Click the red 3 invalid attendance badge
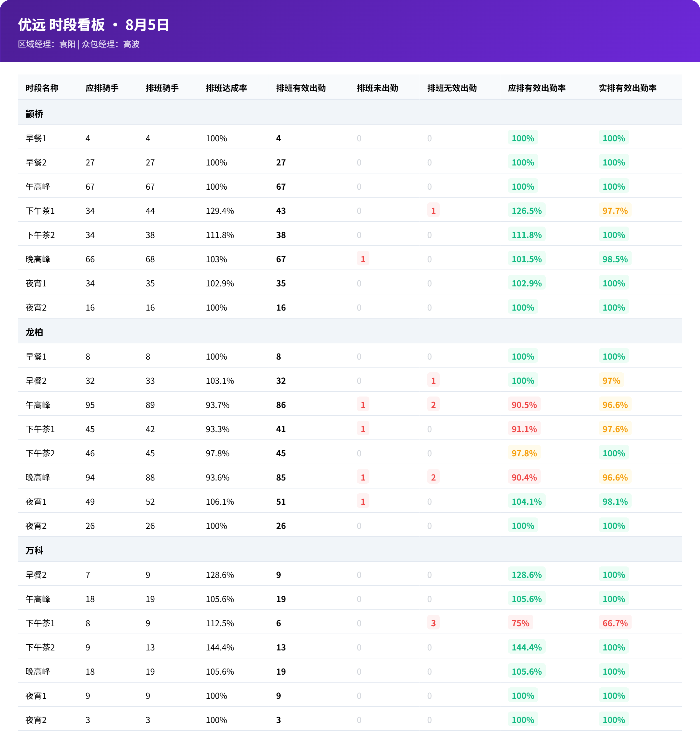 point(433,623)
